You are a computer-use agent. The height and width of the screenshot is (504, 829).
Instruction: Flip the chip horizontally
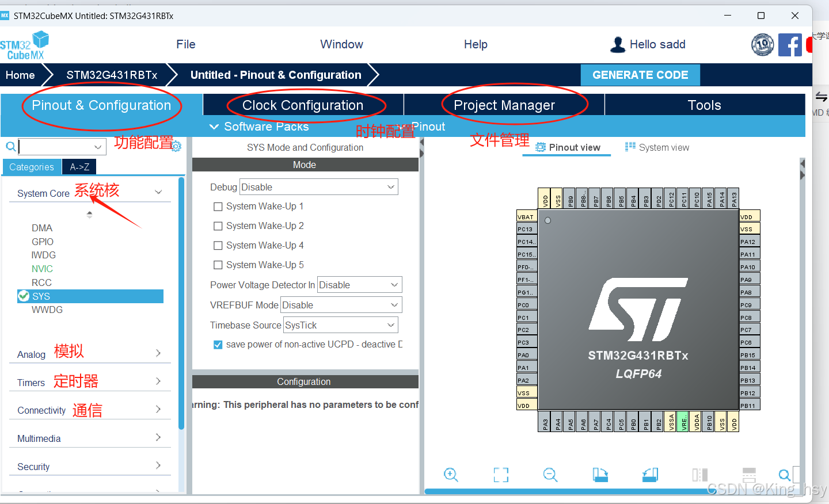point(700,475)
